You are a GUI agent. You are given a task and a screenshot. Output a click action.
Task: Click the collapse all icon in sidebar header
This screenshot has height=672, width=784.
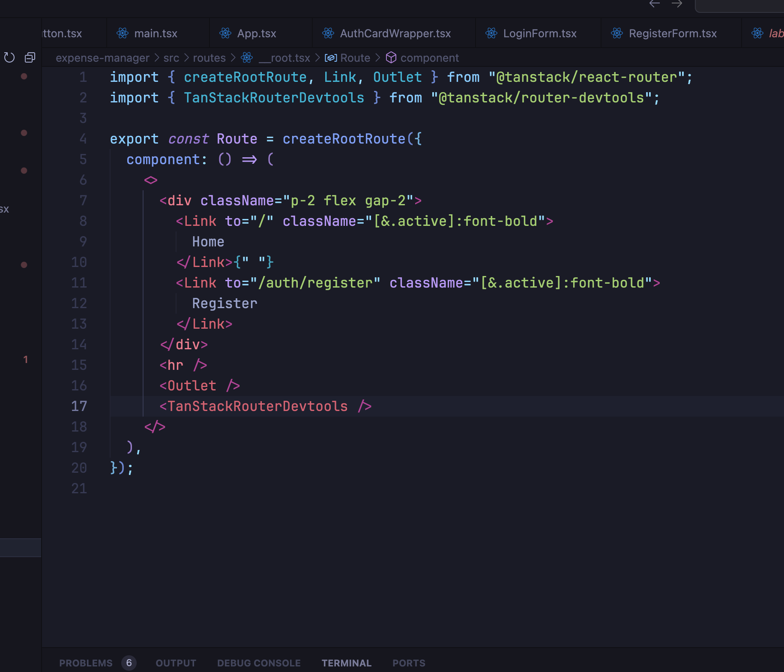30,57
